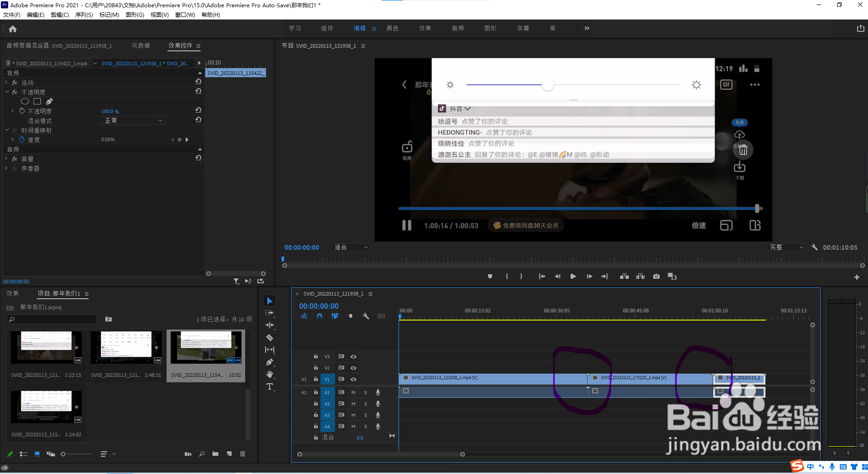
Task: Select the Pen tool in tools panel
Action: (x=270, y=362)
